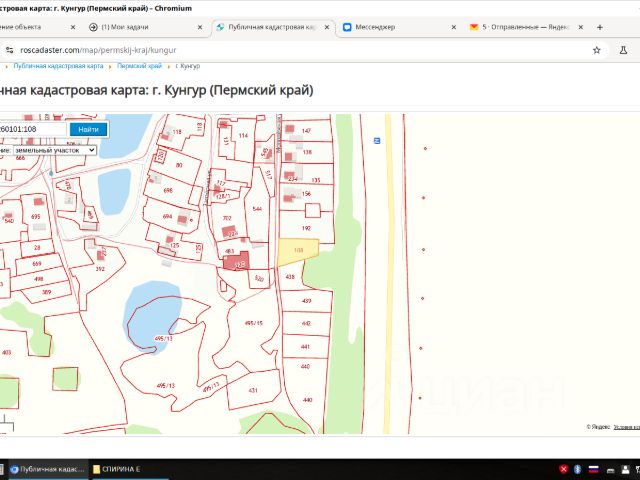Click the Yandex terms of use link

626,427
